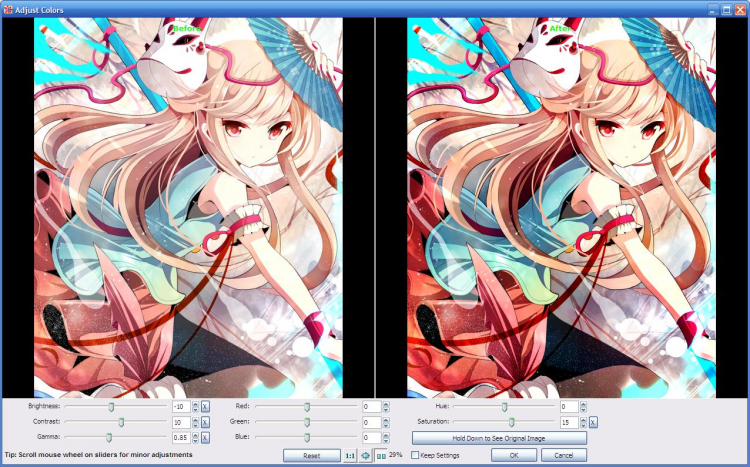Image resolution: width=750 pixels, height=467 pixels.
Task: Click the 29% zoom level text
Action: [396, 455]
